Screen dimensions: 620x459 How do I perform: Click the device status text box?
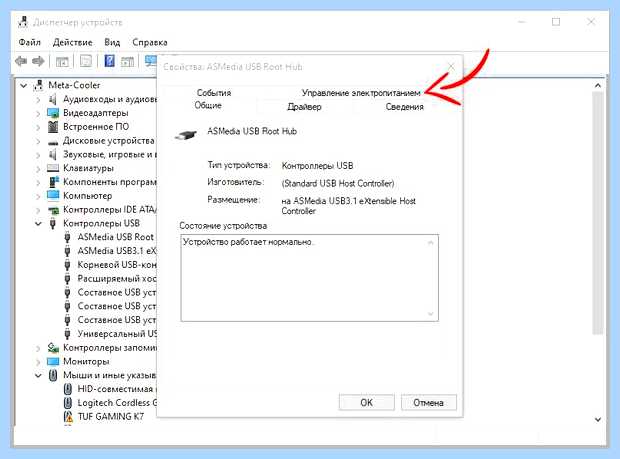[310, 278]
